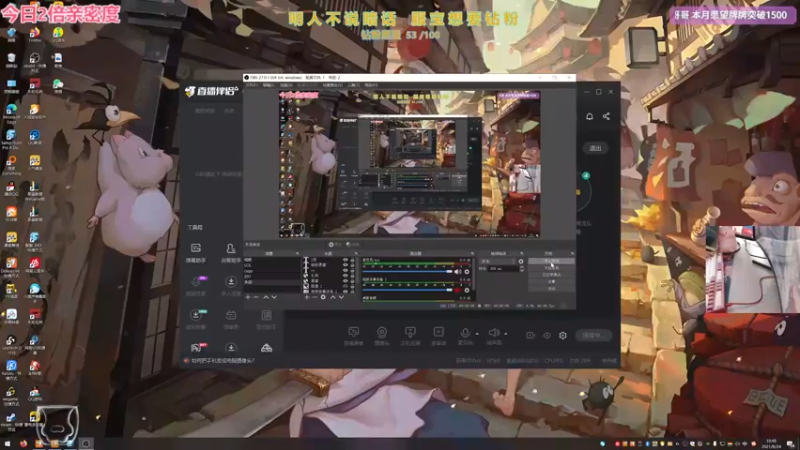Move the selected OBS scene down
This screenshot has height=450, width=800.
pos(274,297)
